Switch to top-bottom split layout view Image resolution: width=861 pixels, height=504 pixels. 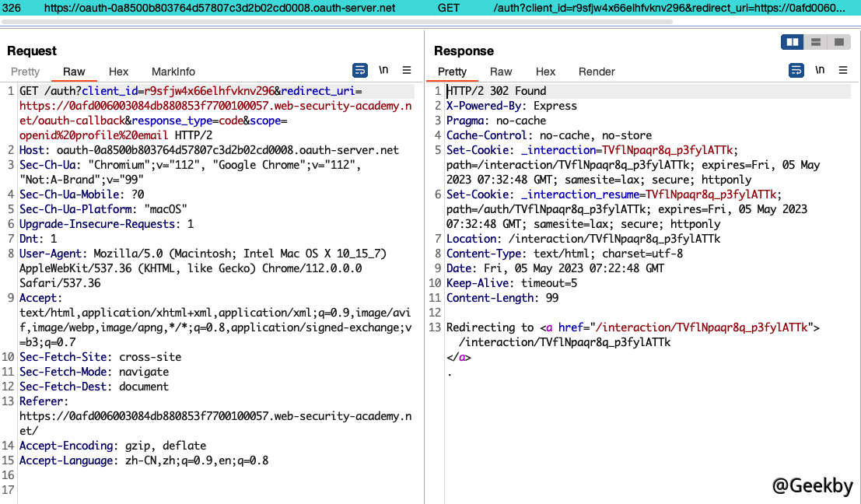[x=815, y=42]
